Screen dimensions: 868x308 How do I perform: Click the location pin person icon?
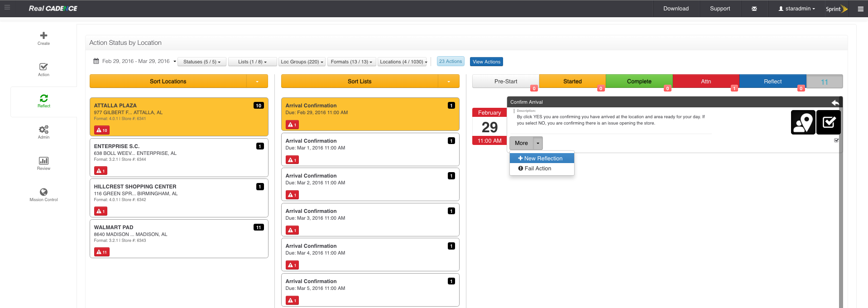803,122
